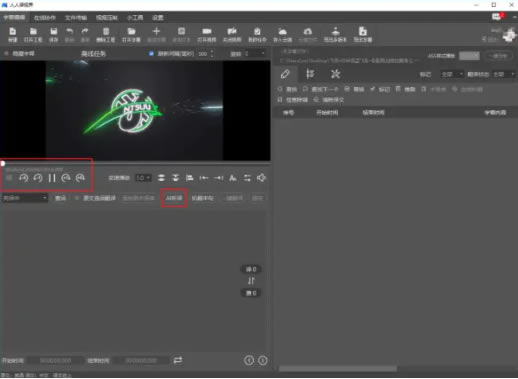This screenshot has width=518, height=379.
Task: Go to next subtitle with right circle arrow
Action: [x=263, y=360]
